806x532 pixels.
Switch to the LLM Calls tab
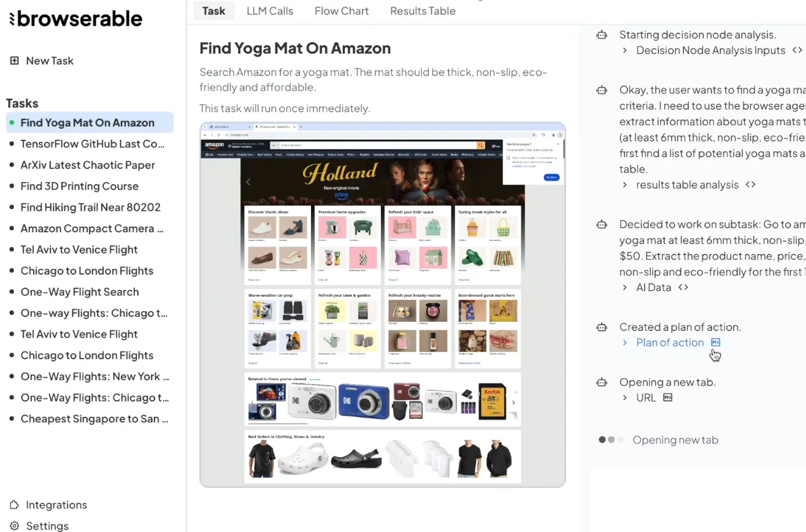(x=270, y=10)
